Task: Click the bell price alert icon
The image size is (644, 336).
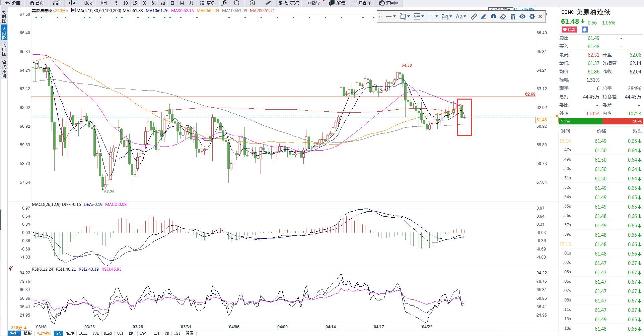Action: [584, 30]
